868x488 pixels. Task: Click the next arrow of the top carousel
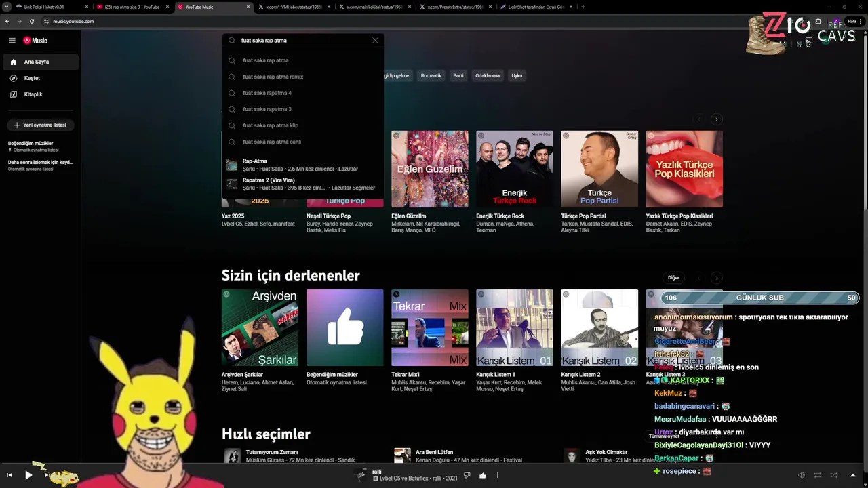pos(716,119)
